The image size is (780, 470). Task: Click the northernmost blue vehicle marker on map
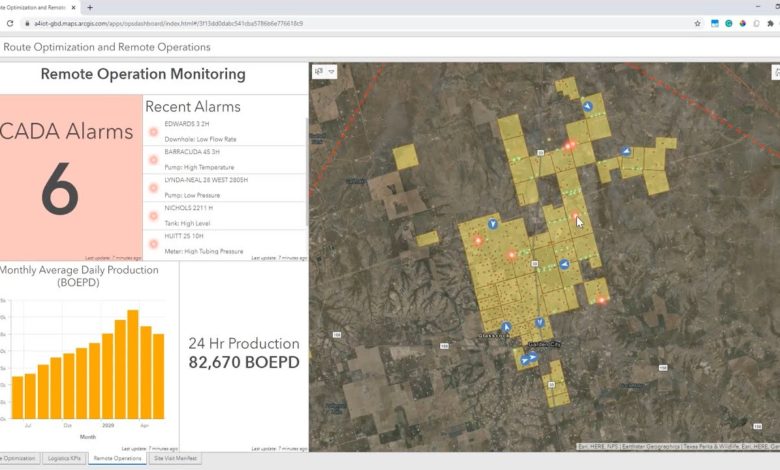pos(588,105)
